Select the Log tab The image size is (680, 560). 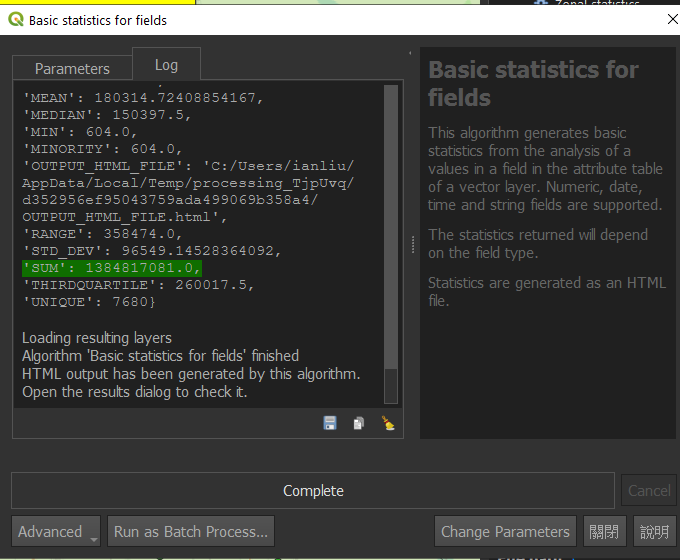tap(167, 65)
